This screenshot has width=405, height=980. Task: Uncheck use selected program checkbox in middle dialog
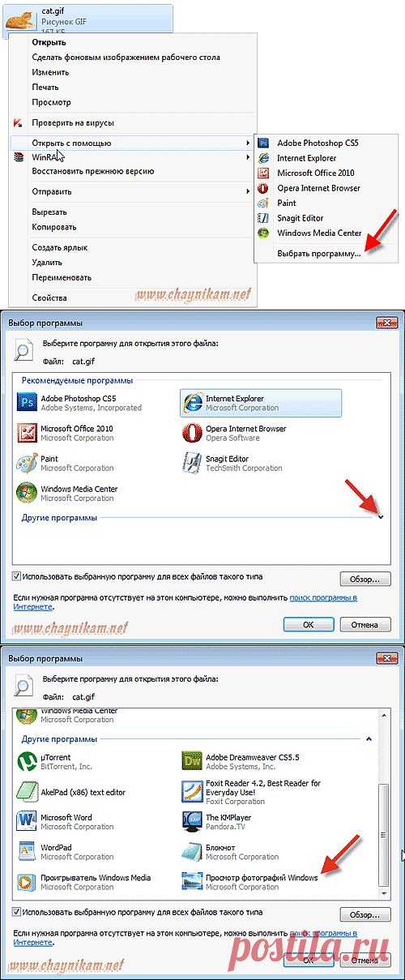click(17, 576)
